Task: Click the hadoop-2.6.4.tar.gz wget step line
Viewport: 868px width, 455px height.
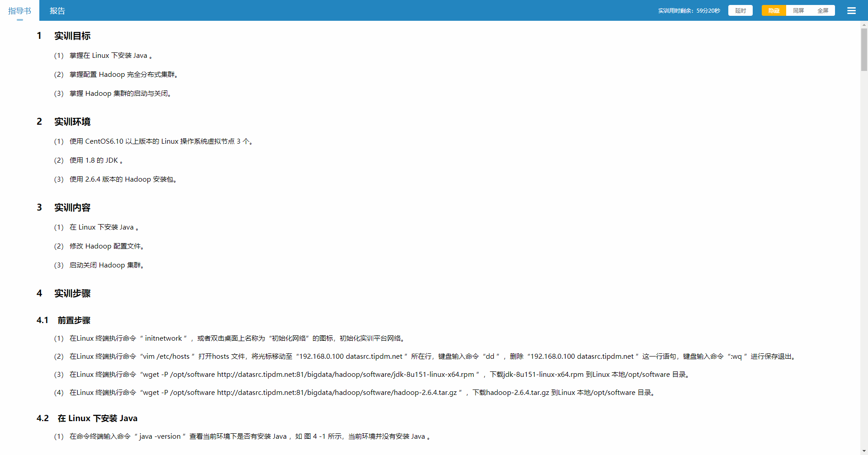Action: coord(355,393)
